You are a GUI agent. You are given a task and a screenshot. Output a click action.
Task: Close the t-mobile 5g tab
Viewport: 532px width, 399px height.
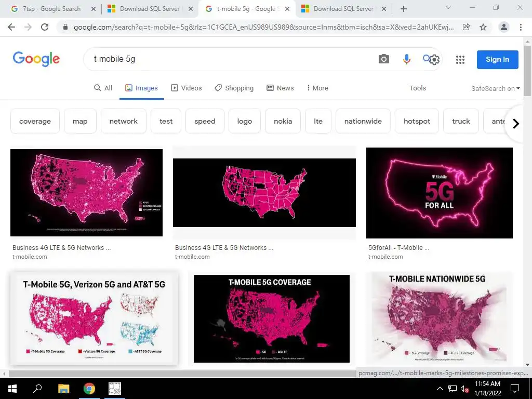(x=287, y=9)
